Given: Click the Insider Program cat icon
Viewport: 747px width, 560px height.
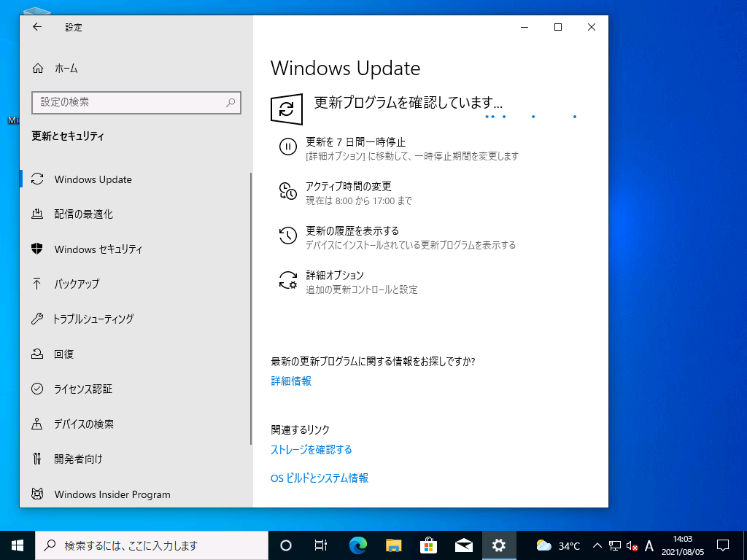Looking at the screenshot, I should point(37,494).
